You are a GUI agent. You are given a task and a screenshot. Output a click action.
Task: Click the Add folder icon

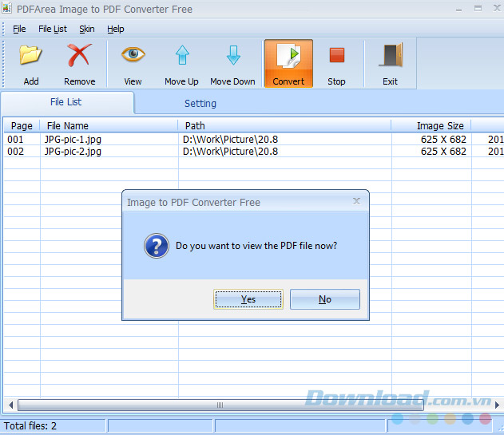(30, 55)
